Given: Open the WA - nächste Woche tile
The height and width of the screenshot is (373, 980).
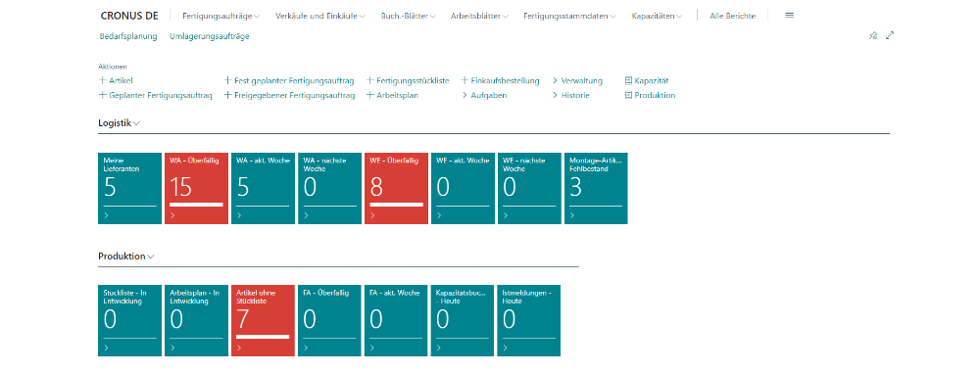Looking at the screenshot, I should point(329,188).
